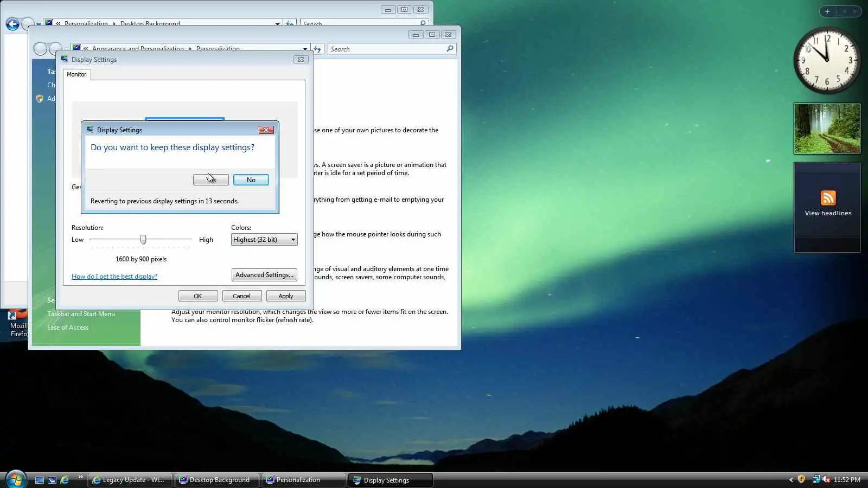This screenshot has height=488, width=868.
Task: Click the magnifier icon in Personalization window search
Action: (450, 49)
